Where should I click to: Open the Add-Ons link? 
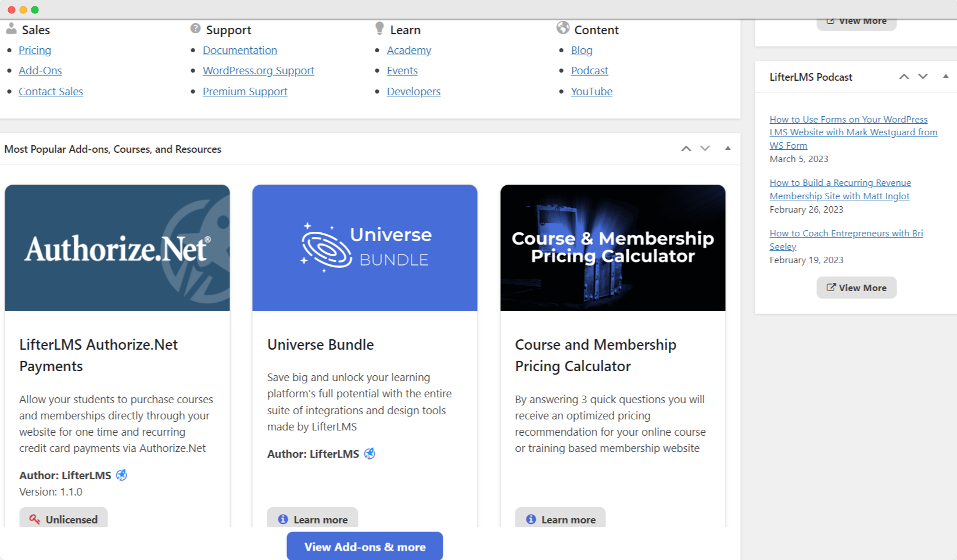click(x=40, y=70)
